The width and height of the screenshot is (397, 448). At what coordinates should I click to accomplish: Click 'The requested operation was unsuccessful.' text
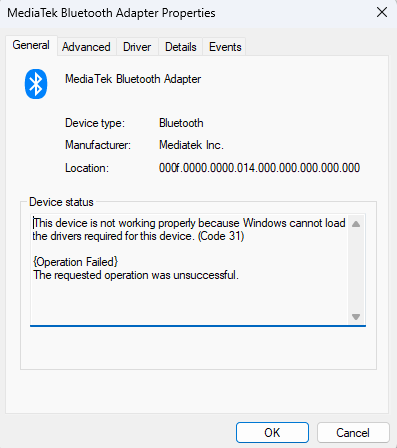(136, 275)
